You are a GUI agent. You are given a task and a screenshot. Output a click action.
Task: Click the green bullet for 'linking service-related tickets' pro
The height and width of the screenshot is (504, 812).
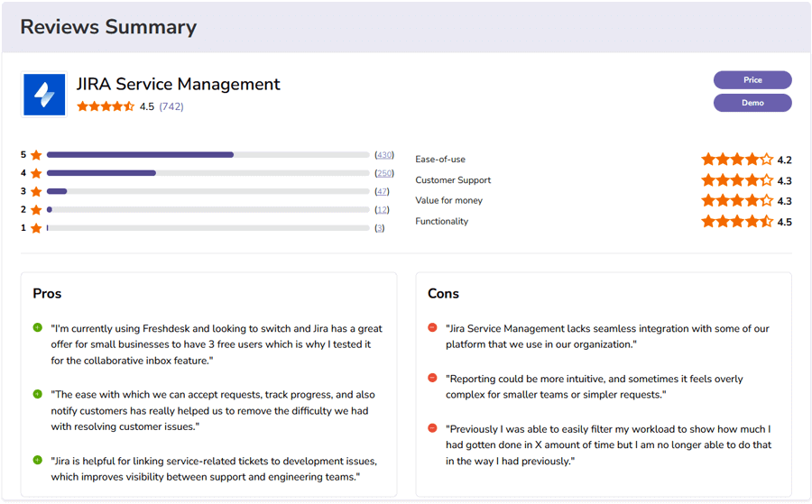(x=37, y=460)
